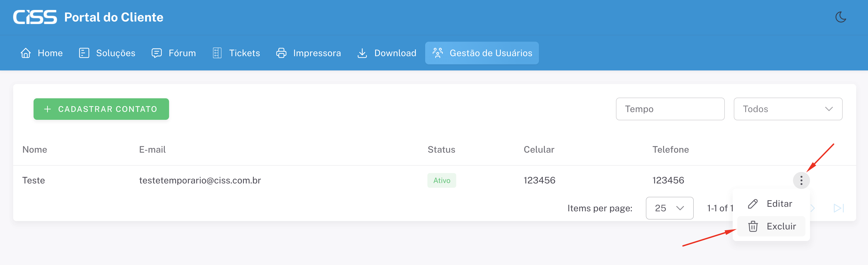Click the Impressora printer icon
Viewport: 868px width, 265px height.
tap(281, 53)
